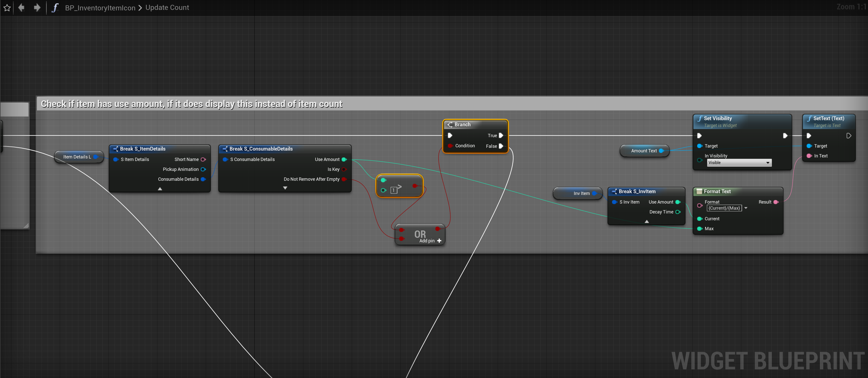Navigate back with left arrow
868x378 pixels.
pos(21,7)
